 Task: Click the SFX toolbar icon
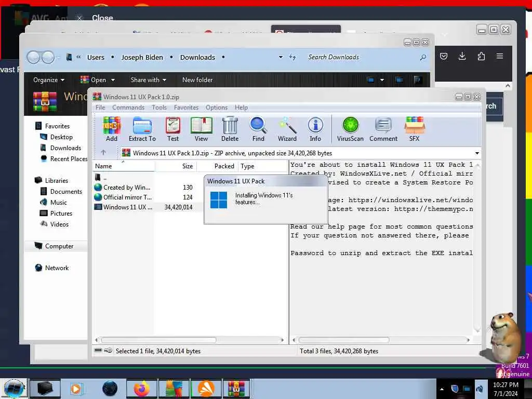414,129
